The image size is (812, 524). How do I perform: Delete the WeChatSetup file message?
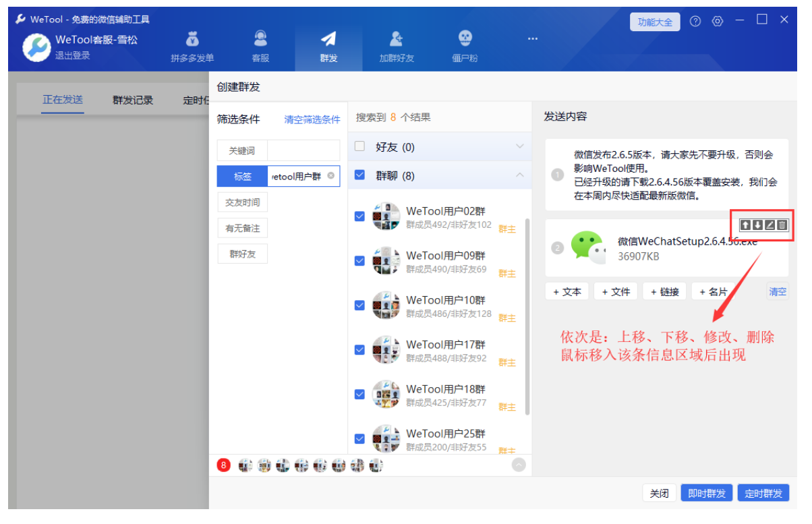(x=782, y=225)
